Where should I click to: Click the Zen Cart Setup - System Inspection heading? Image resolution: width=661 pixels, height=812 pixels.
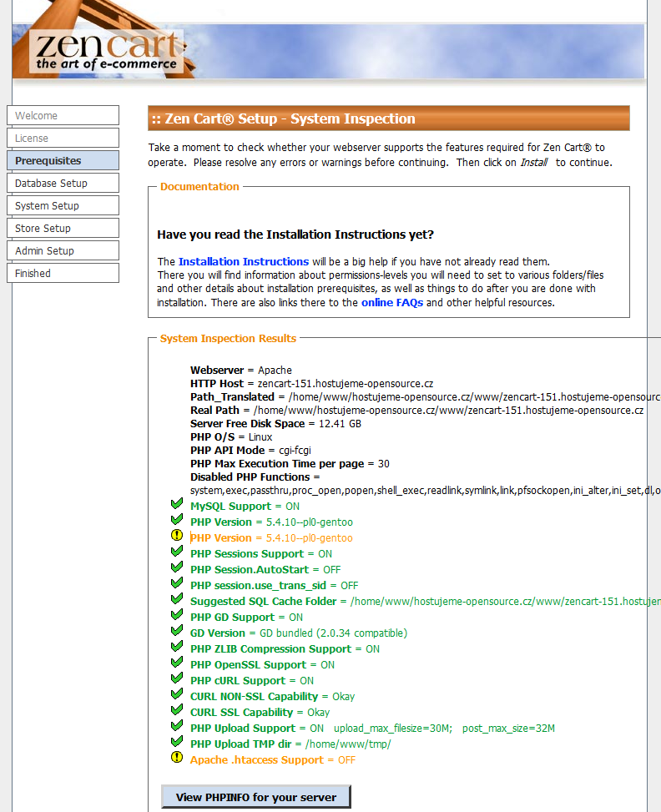(389, 119)
